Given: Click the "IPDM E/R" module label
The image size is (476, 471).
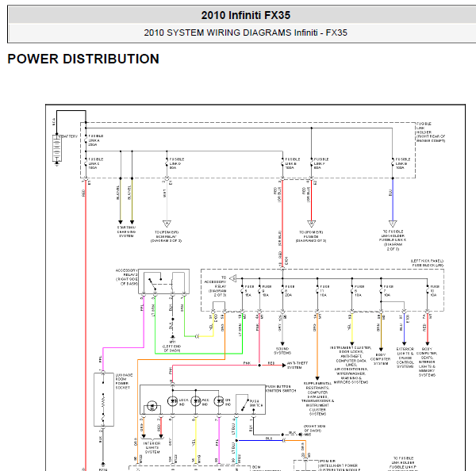Looking at the screenshot, I should [339, 465].
